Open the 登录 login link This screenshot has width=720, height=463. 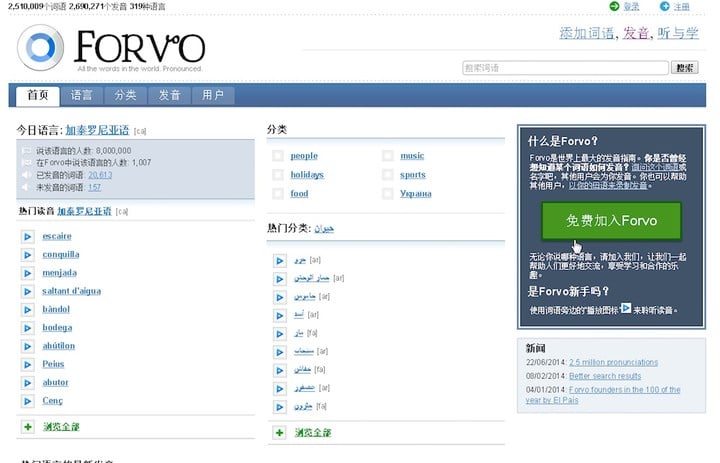coord(631,6)
